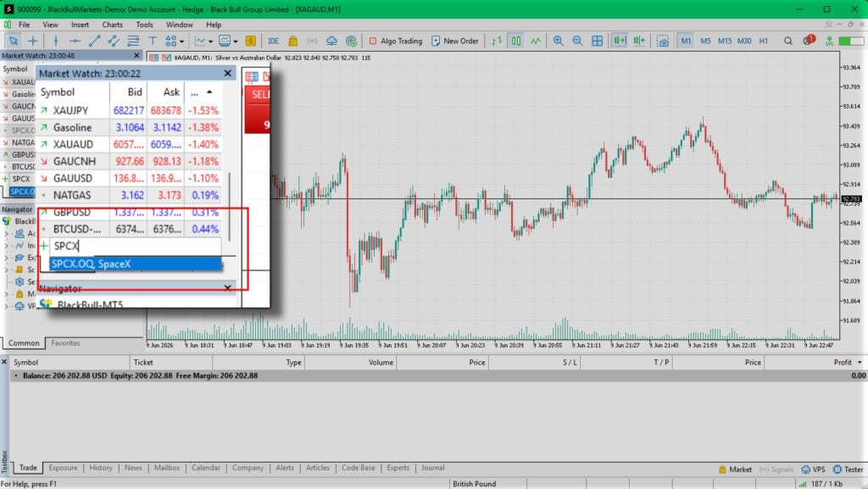Open the Help menu
The width and height of the screenshot is (868, 489).
(214, 25)
